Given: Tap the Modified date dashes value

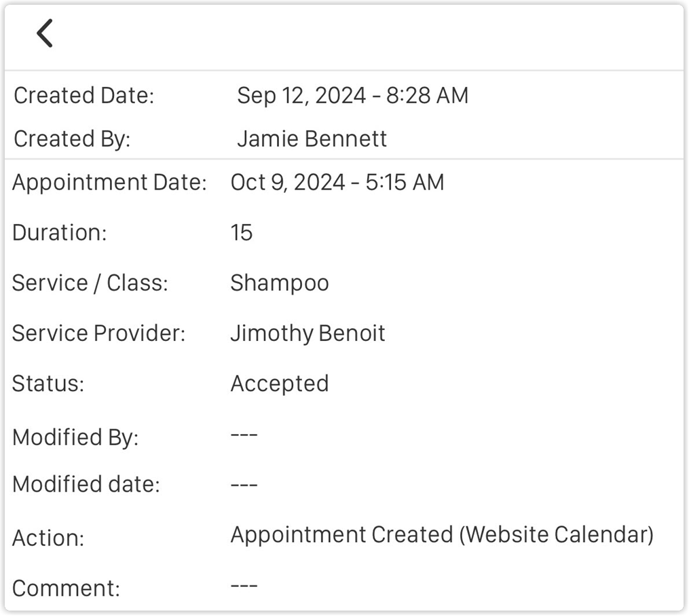Looking at the screenshot, I should click(x=244, y=484).
